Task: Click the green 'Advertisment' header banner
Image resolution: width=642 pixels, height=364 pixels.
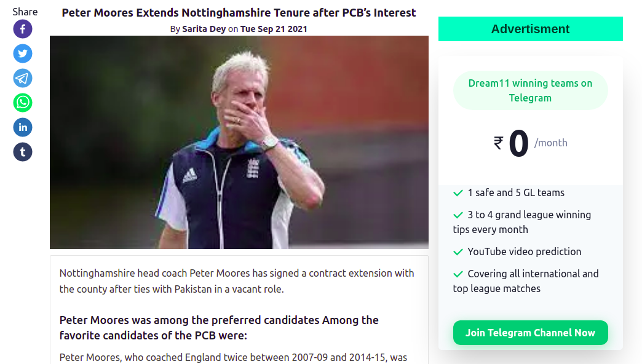Action: click(x=530, y=29)
